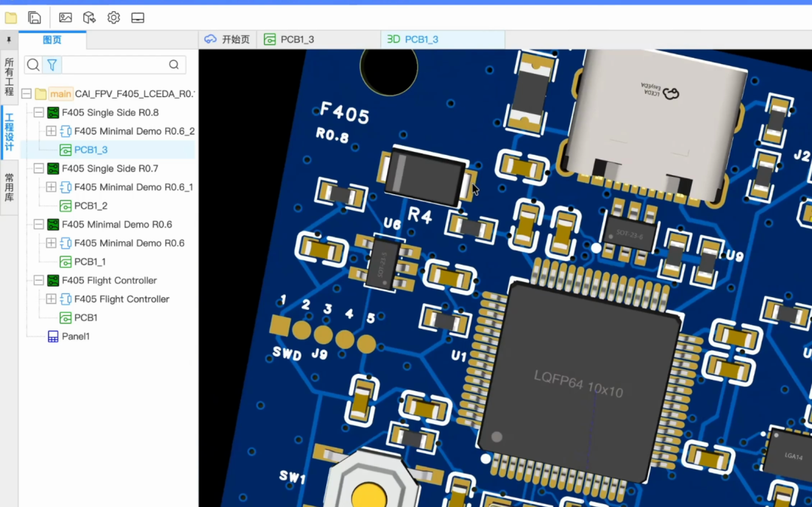Viewport: 812px width, 507px height.
Task: Select the 3D PCB1_3 view tab
Action: click(443, 39)
